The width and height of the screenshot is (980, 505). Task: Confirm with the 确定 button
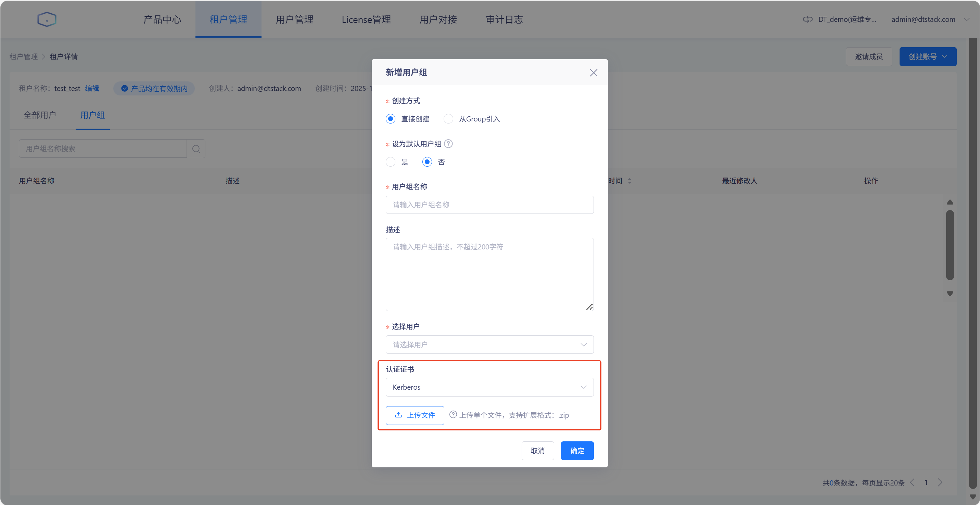pos(577,451)
